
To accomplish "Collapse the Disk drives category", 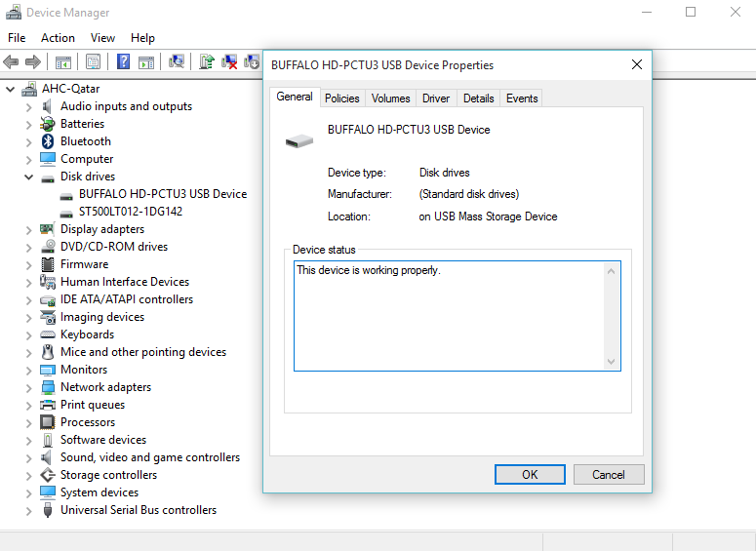I will (29, 177).
